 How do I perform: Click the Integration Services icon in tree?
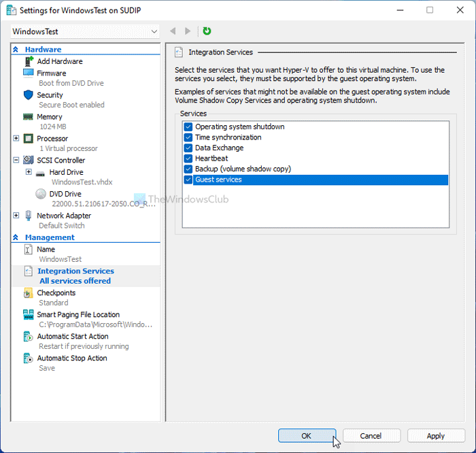(29, 271)
